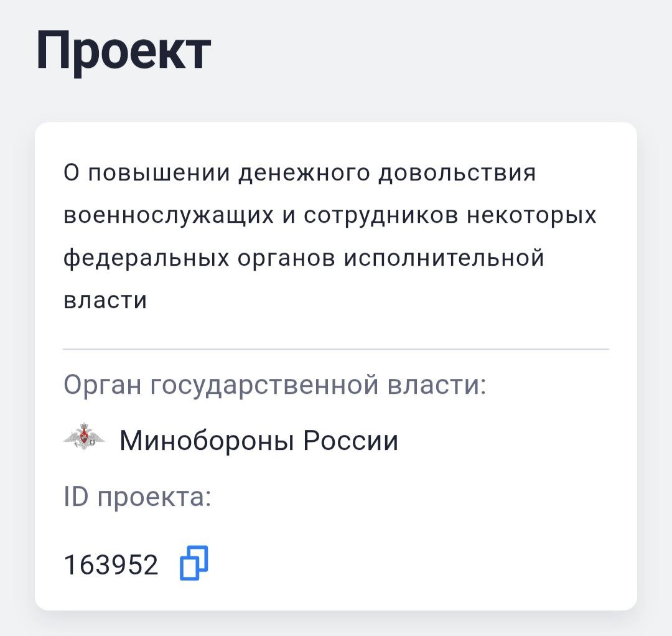The width and height of the screenshot is (672, 636).
Task: Click the word исполнительной in the title
Action: click(x=444, y=257)
